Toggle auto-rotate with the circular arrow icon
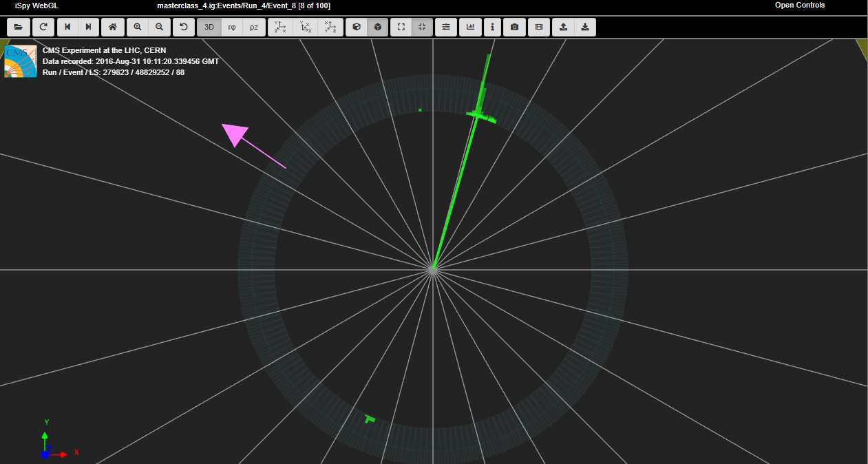This screenshot has height=464, width=868. click(184, 27)
